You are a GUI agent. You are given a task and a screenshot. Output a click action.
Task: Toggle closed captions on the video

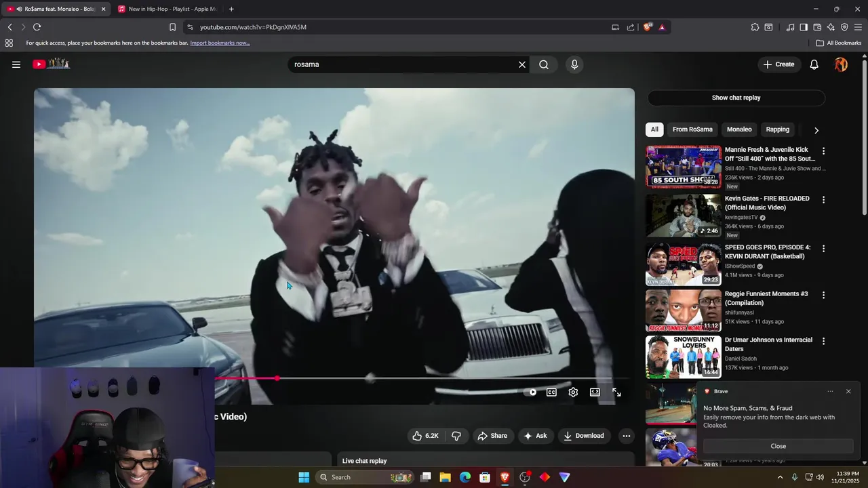tap(551, 392)
